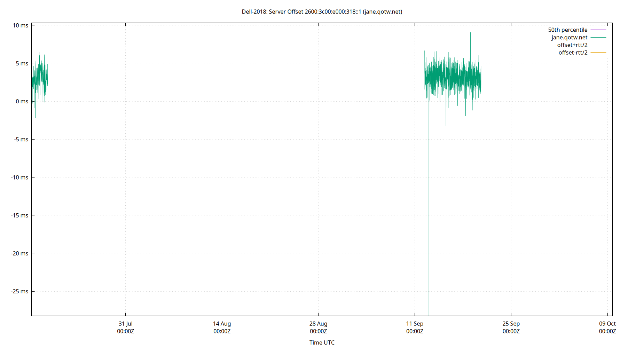Click the large negative spike after 11 Sep
Viewport: 644px width, 348px height.
429,209
